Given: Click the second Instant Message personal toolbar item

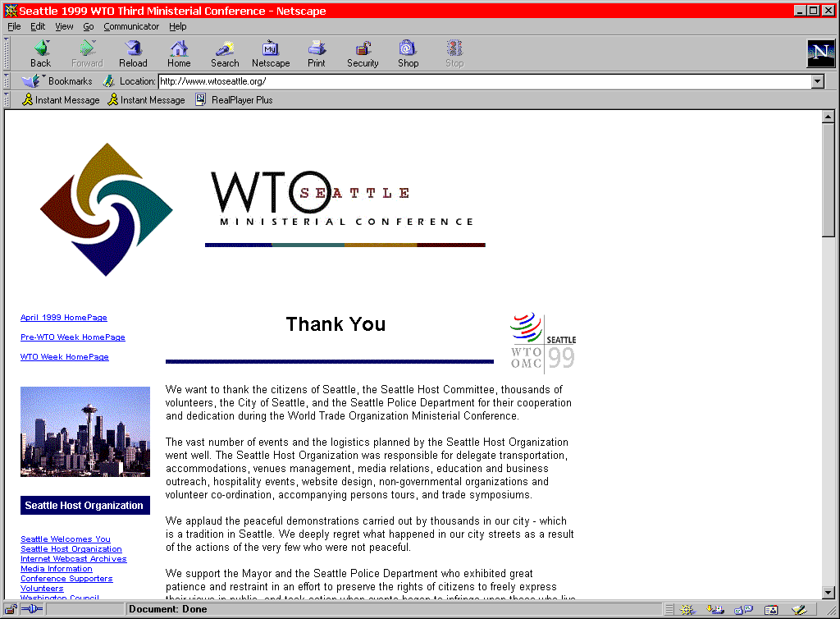Looking at the screenshot, I should pos(146,99).
